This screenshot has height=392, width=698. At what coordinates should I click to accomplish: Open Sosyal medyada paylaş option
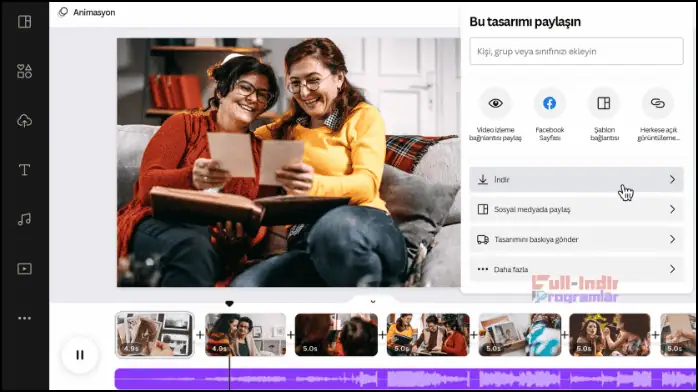[x=576, y=210]
